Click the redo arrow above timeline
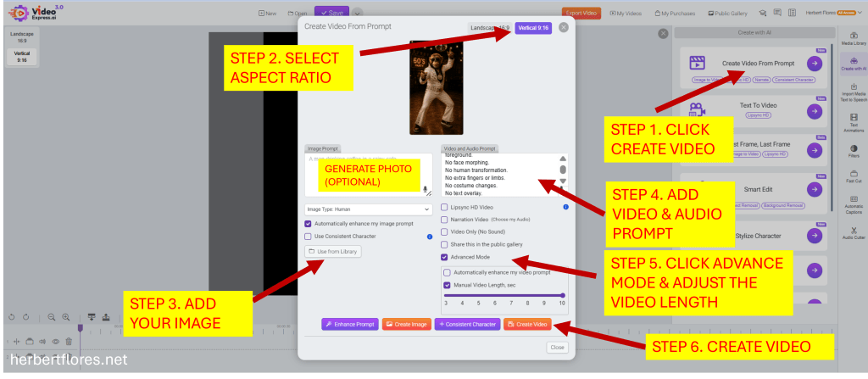Screen dimensions: 868x379 click(x=25, y=317)
